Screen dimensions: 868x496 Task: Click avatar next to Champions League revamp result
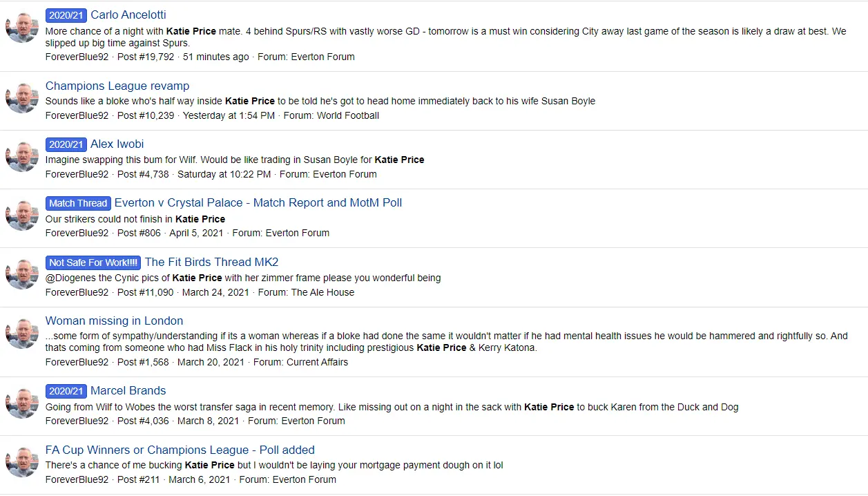[22, 99]
